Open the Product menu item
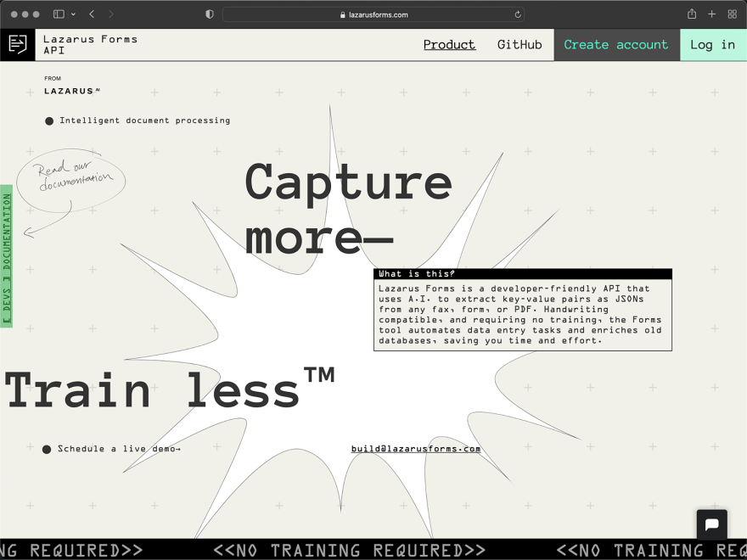 point(449,45)
